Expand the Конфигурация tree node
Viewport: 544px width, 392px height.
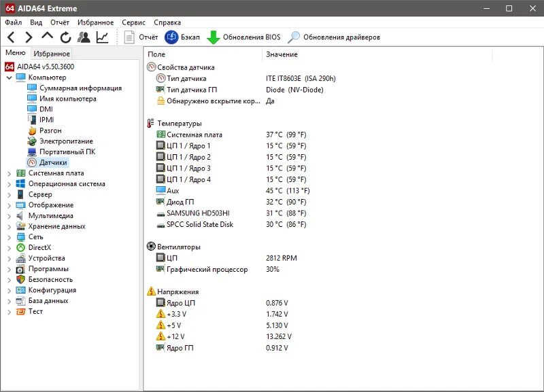click(10, 291)
